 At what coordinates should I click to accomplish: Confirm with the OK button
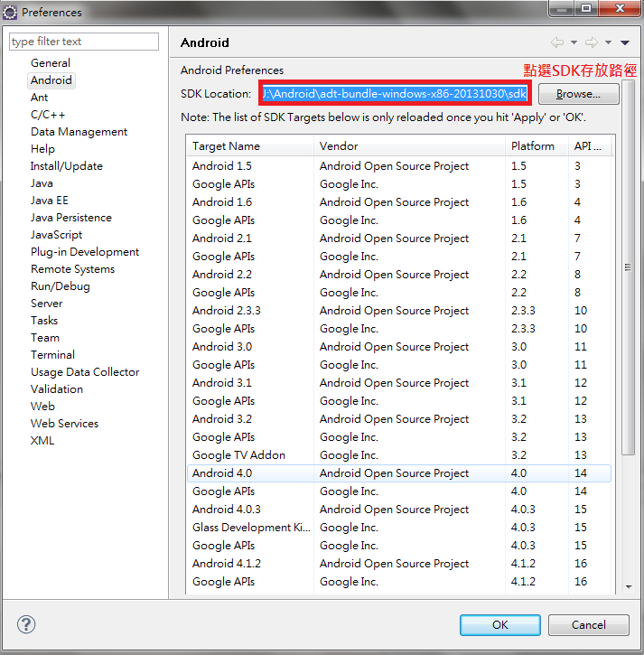click(499, 624)
